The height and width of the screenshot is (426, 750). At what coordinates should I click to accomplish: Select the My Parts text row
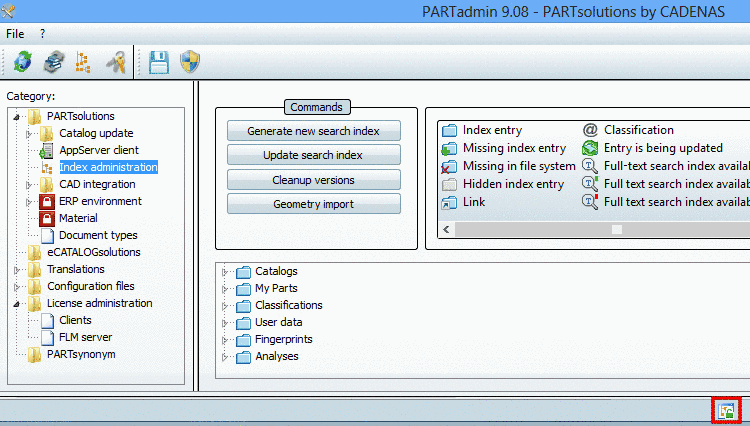coord(276,288)
